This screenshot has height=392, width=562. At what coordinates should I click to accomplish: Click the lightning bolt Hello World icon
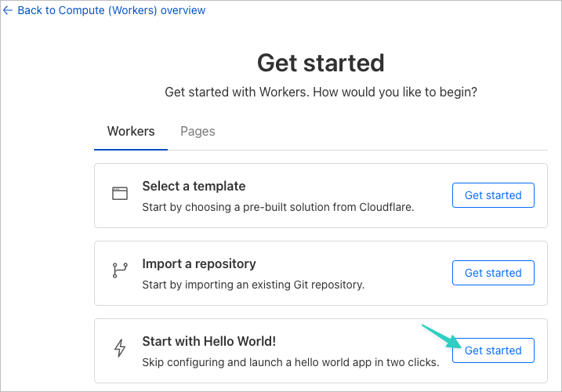click(120, 348)
